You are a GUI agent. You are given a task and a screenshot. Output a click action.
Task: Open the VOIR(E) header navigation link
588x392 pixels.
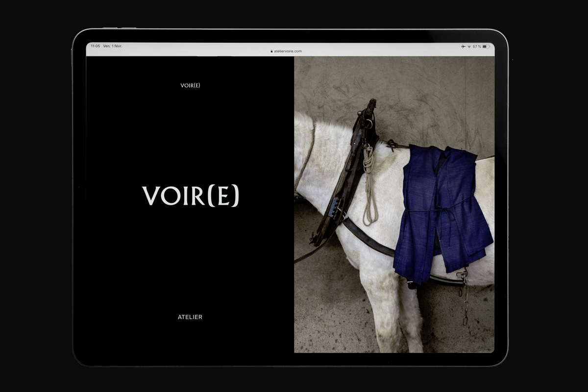point(191,85)
